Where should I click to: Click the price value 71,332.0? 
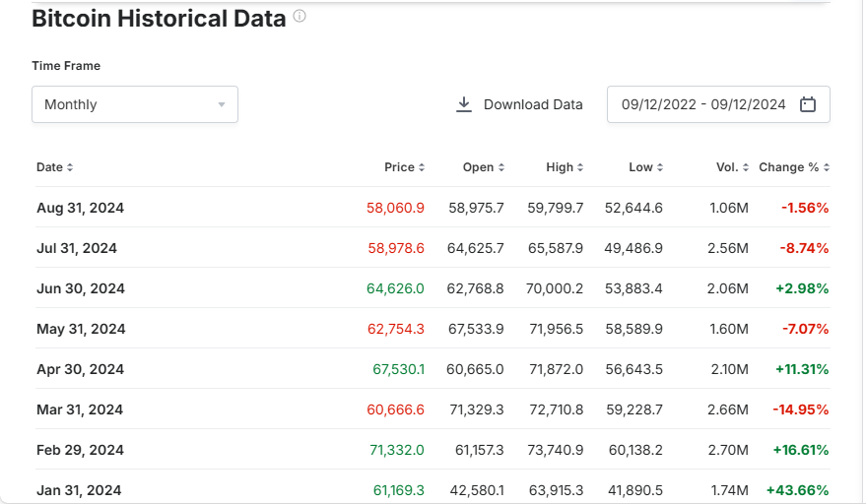click(x=397, y=450)
